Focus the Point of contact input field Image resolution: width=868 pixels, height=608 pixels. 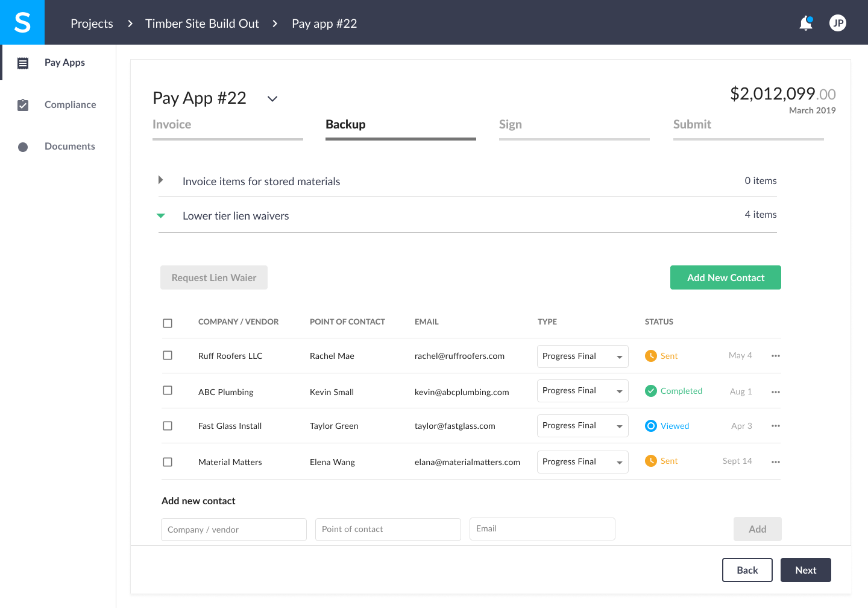click(388, 529)
